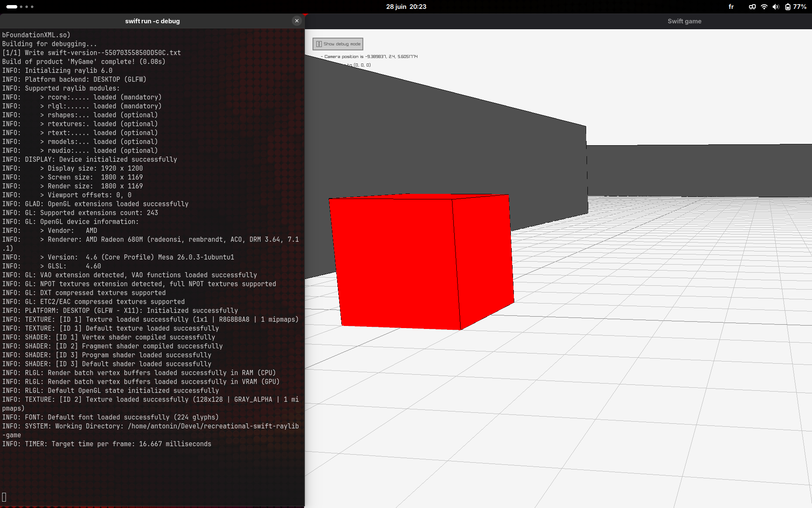Click the swift run -c debug title
This screenshot has height=508, width=812.
(152, 21)
